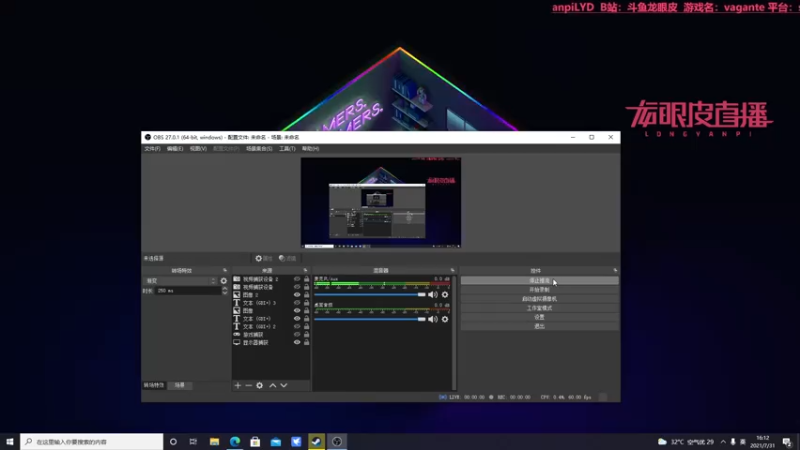This screenshot has height=450, width=800.
Task: Show the 游戏捕获 source with its eye
Action: click(x=297, y=334)
